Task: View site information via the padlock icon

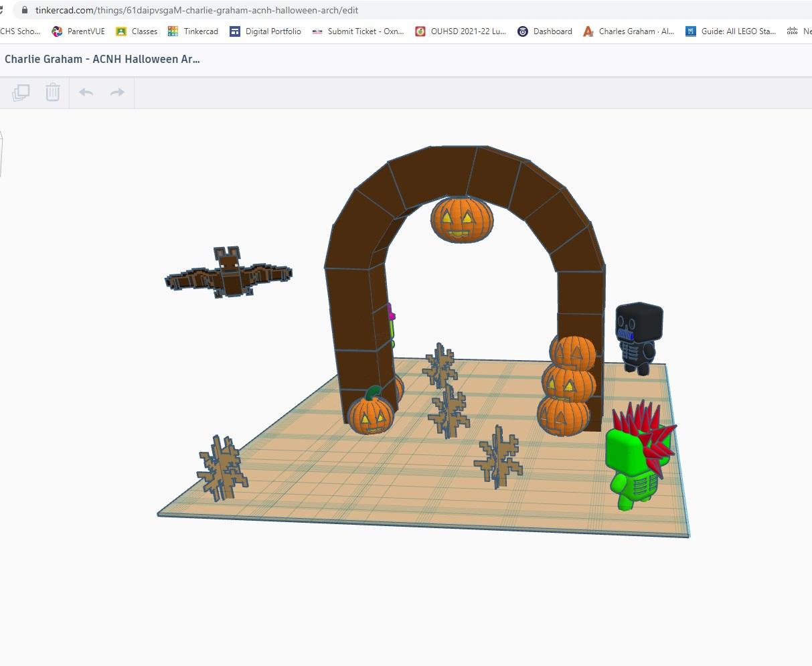Action: (25, 10)
